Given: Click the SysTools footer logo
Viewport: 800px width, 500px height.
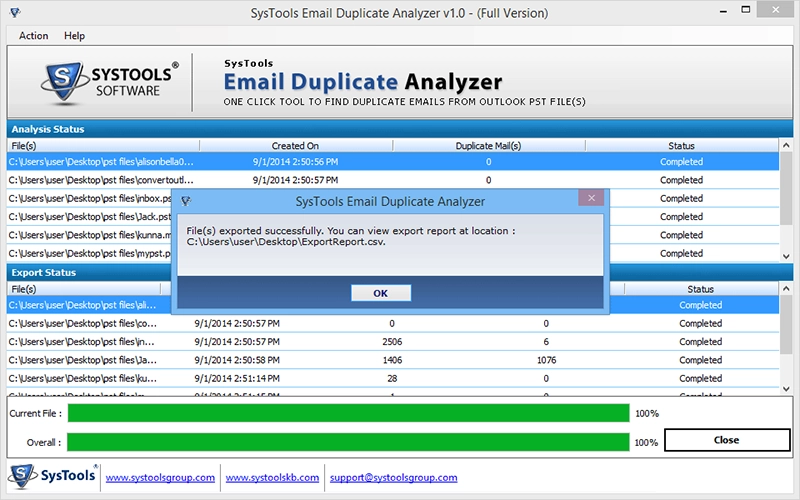Looking at the screenshot, I should click(52, 477).
